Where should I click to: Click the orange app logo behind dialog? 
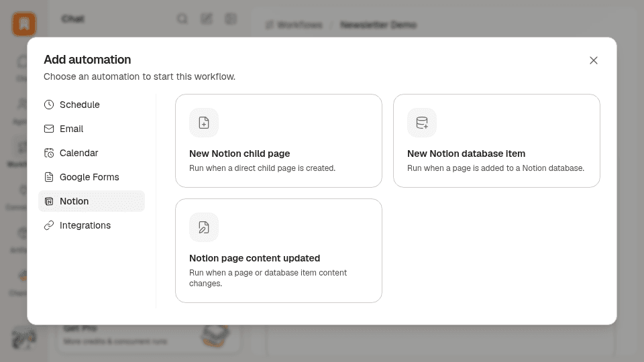24,24
